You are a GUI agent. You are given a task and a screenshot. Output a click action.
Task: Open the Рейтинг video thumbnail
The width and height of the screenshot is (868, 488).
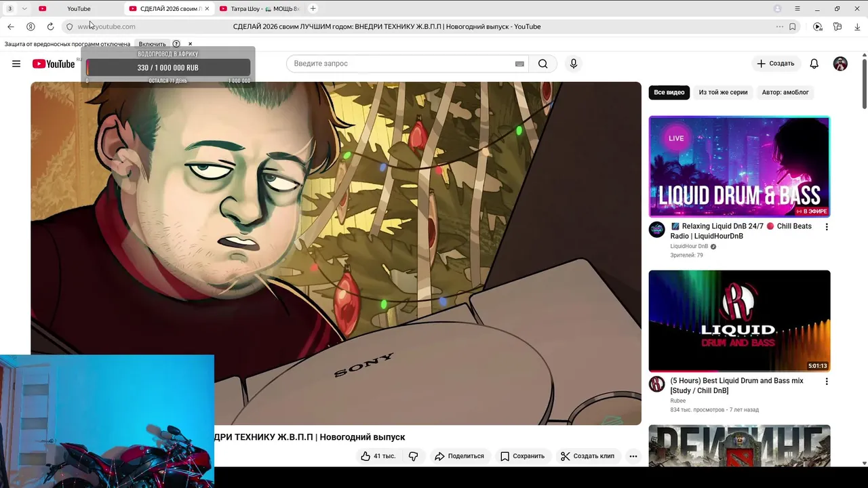pyautogui.click(x=739, y=445)
